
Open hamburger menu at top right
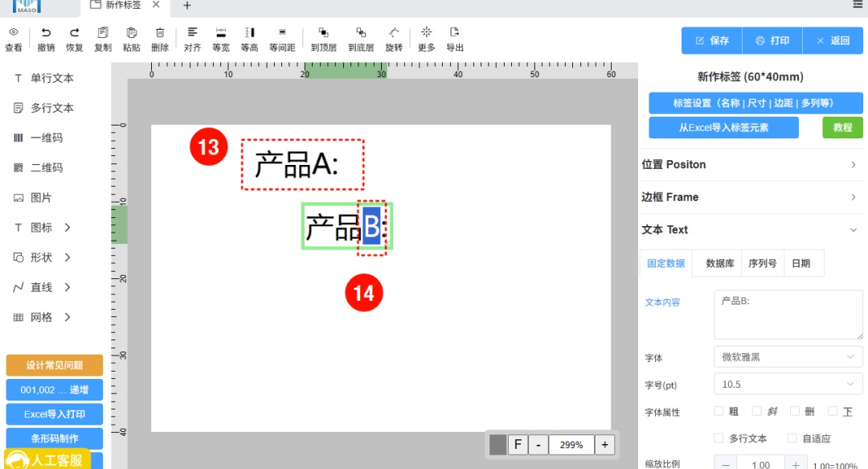pyautogui.click(x=858, y=5)
